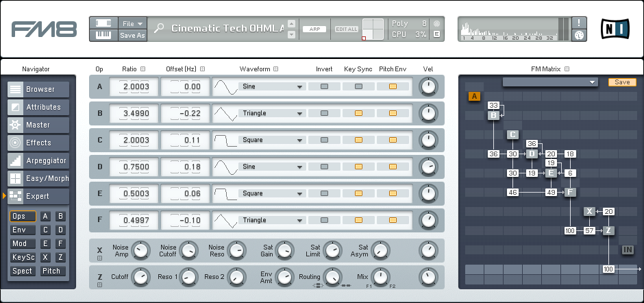Click the Cutoff knob in Z row

point(140,277)
